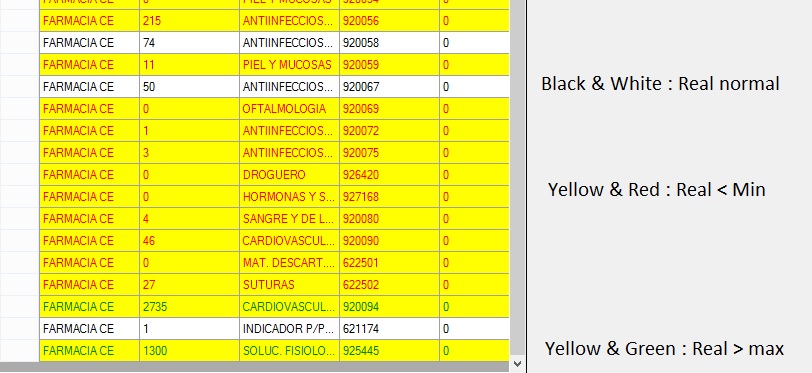
Task: Click the vertical scrollbar track
Action: point(517,178)
